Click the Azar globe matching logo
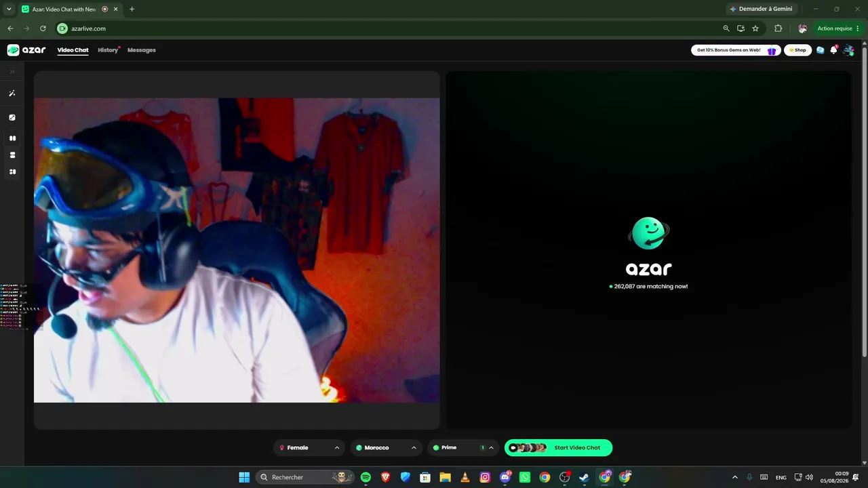This screenshot has width=868, height=488. pyautogui.click(x=649, y=233)
